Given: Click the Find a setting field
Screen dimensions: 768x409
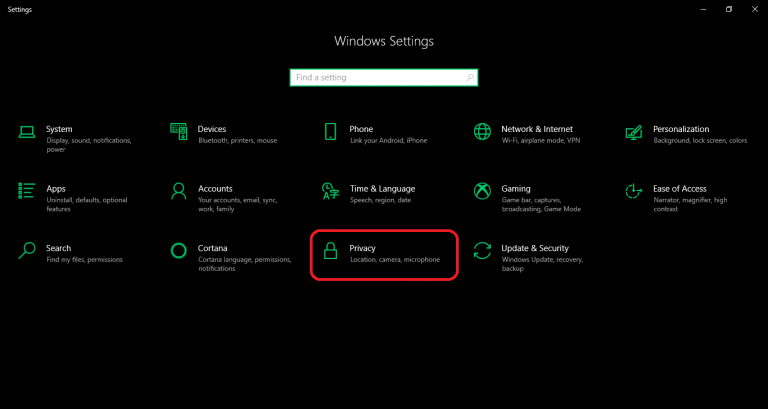Looking at the screenshot, I should [x=384, y=77].
